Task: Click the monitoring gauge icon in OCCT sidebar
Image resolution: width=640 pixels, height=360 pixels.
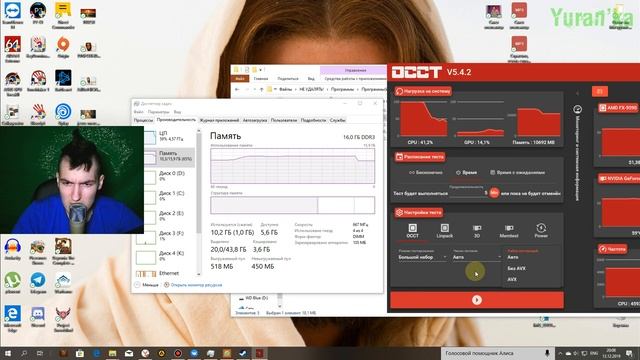Action: click(578, 109)
